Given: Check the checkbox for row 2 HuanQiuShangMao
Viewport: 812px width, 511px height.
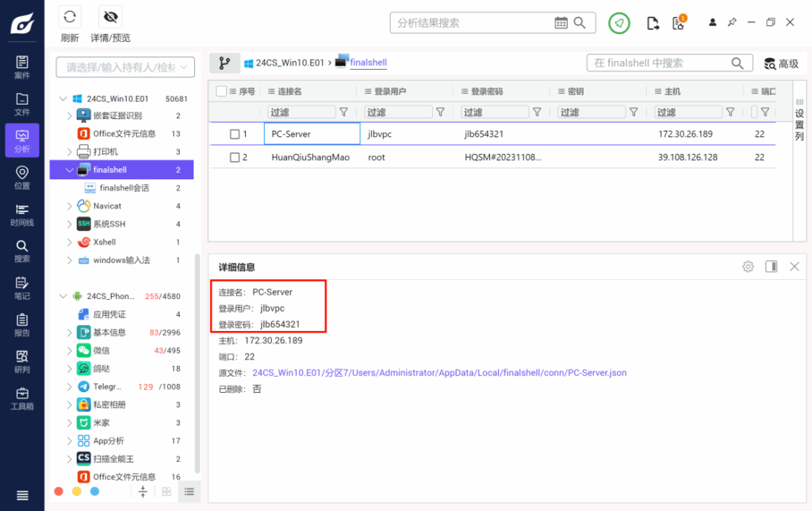Looking at the screenshot, I should point(235,157).
